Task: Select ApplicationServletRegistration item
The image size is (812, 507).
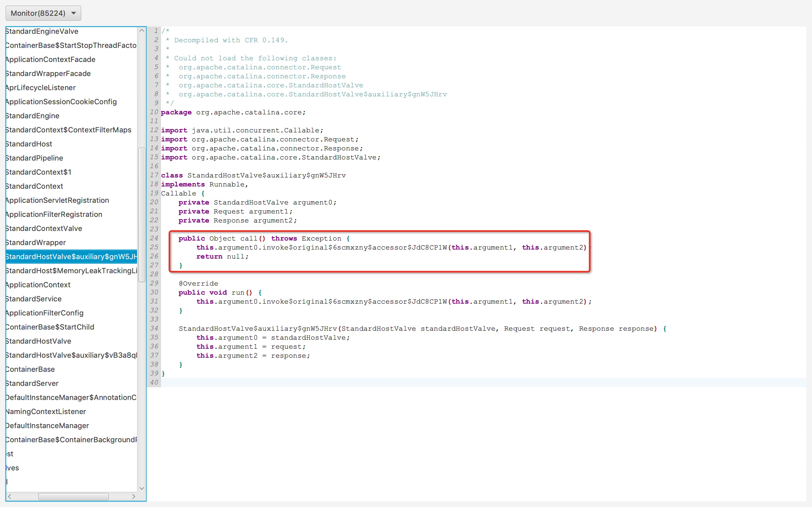Action: pos(57,200)
